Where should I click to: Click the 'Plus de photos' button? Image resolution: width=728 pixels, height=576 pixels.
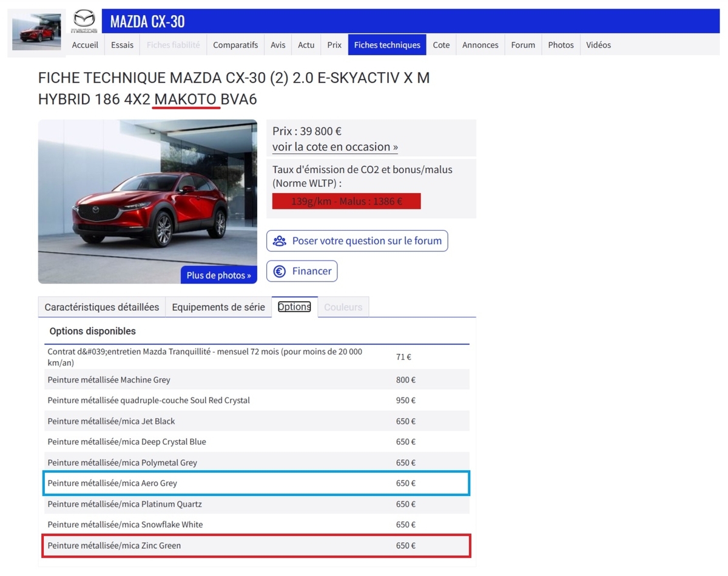tap(219, 275)
